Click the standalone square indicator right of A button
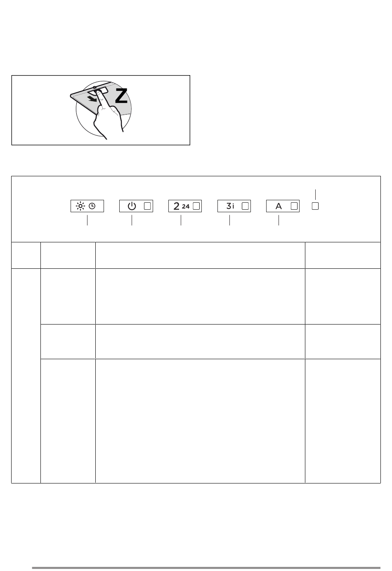392x571 pixels. pos(315,206)
